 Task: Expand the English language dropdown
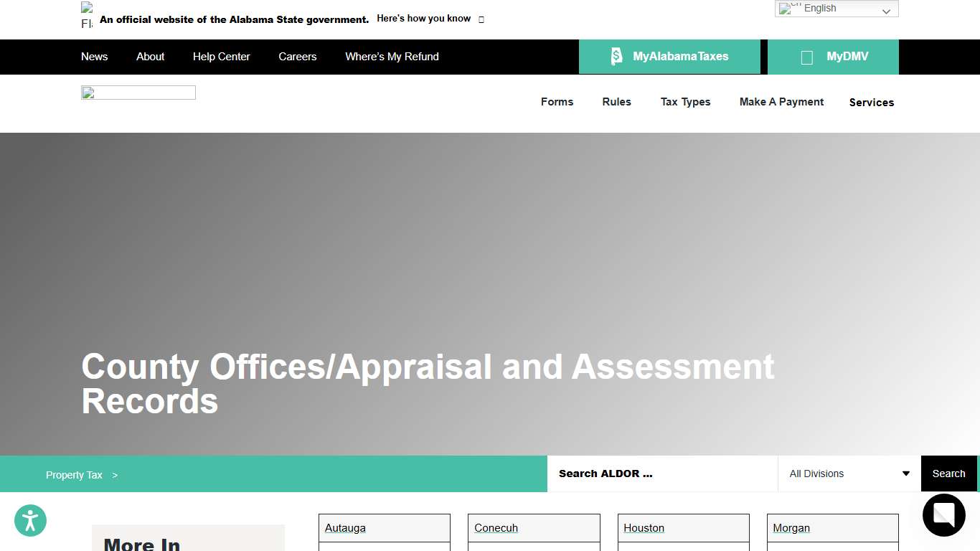(x=886, y=10)
